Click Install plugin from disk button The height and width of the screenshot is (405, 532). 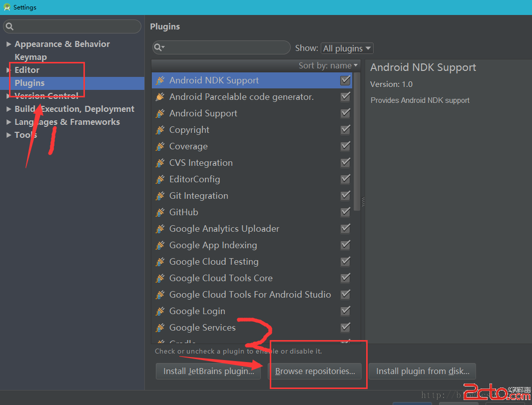tap(422, 371)
